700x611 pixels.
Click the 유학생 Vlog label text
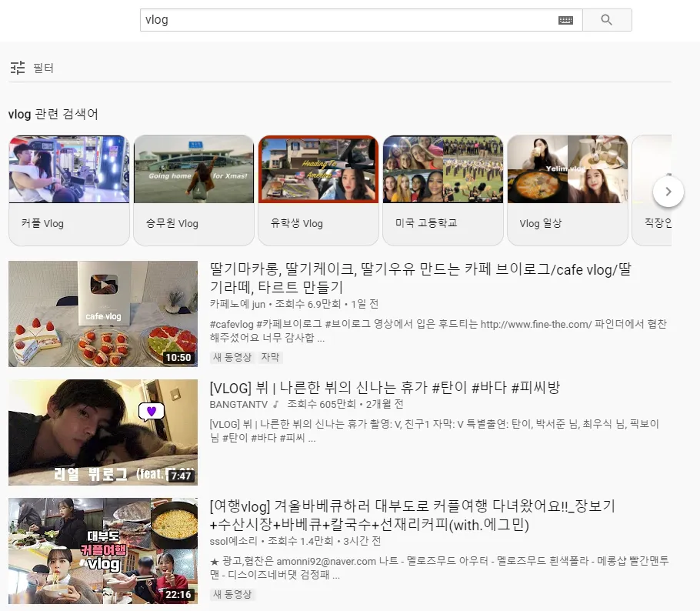(296, 223)
